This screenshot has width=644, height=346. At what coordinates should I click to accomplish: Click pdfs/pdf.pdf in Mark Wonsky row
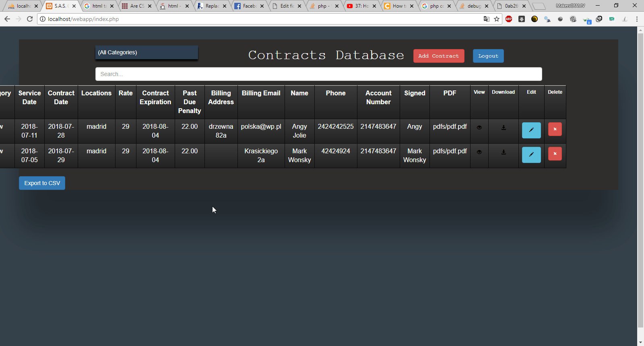pyautogui.click(x=450, y=151)
